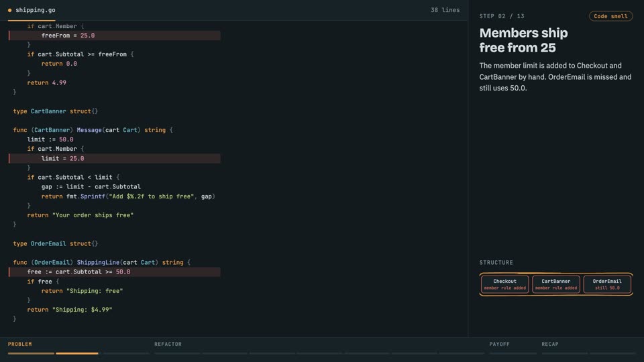Click the unsaved-changes dot beside shipping.go
This screenshot has width=644, height=362.
pyautogui.click(x=10, y=10)
